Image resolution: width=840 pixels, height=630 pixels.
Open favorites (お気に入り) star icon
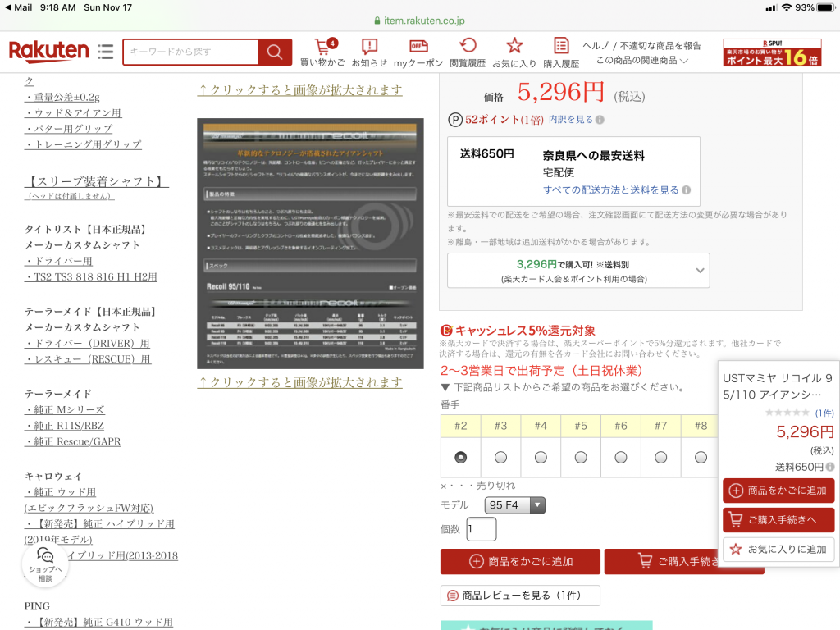(514, 52)
